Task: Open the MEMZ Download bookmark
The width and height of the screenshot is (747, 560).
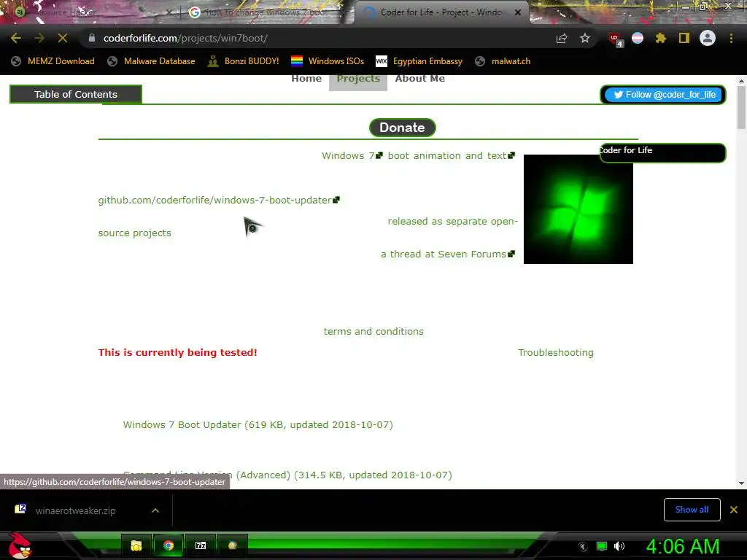Action: (53, 61)
